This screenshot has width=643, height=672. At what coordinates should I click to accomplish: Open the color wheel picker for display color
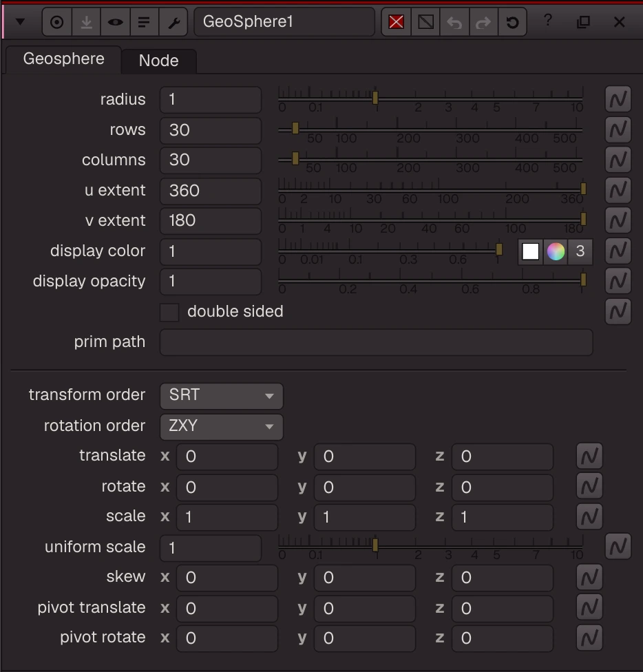tap(556, 251)
